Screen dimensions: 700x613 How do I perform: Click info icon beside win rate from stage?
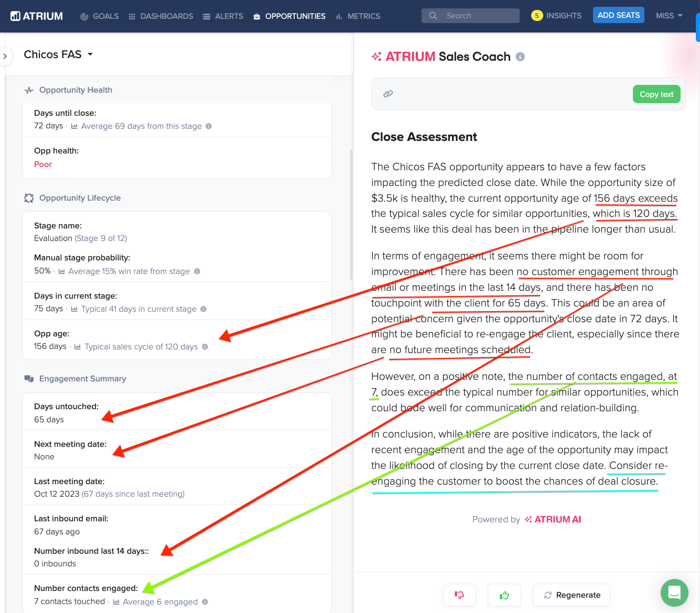coord(197,271)
